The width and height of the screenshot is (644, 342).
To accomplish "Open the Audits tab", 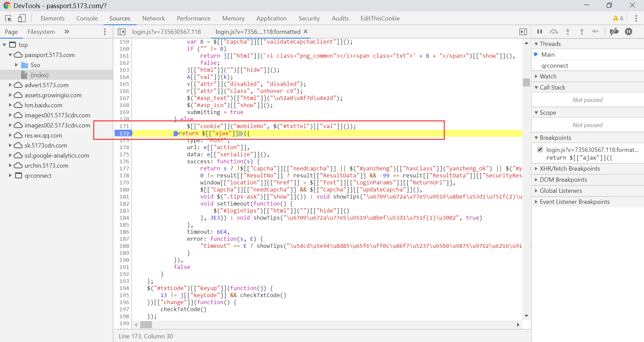I will [340, 18].
